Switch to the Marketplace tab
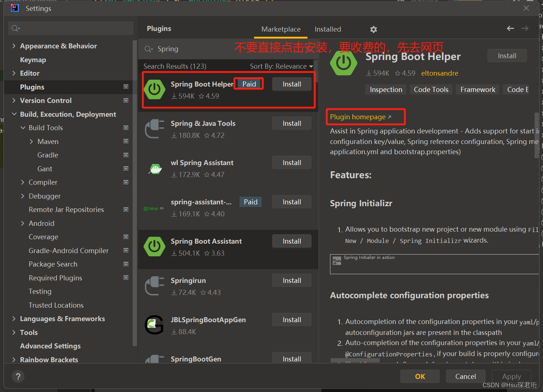543x392 pixels. click(281, 29)
